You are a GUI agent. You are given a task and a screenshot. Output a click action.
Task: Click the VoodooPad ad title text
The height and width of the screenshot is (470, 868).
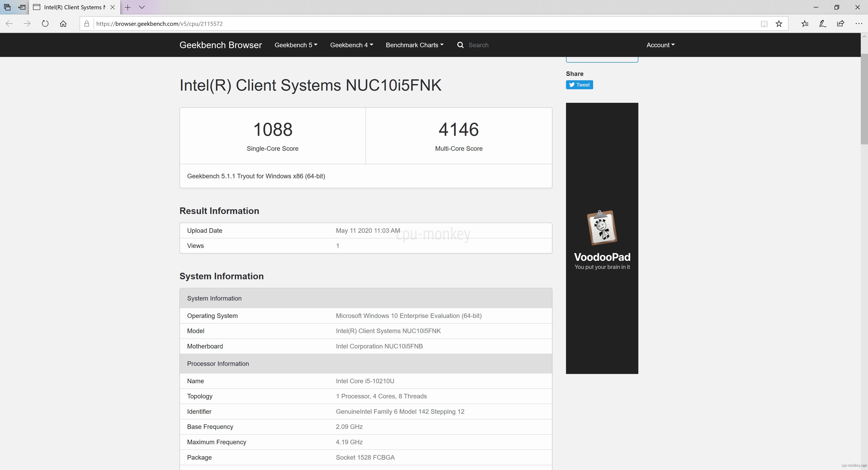602,257
